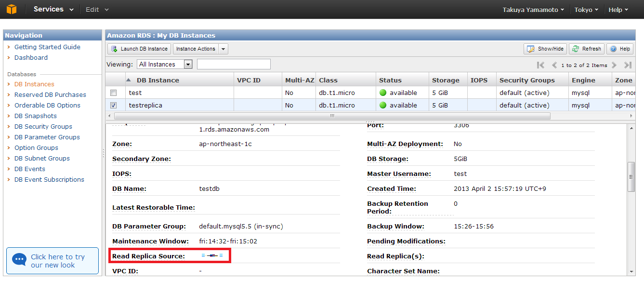The height and width of the screenshot is (281, 644).
Task: Click the Instance Actions button
Action: click(x=196, y=49)
